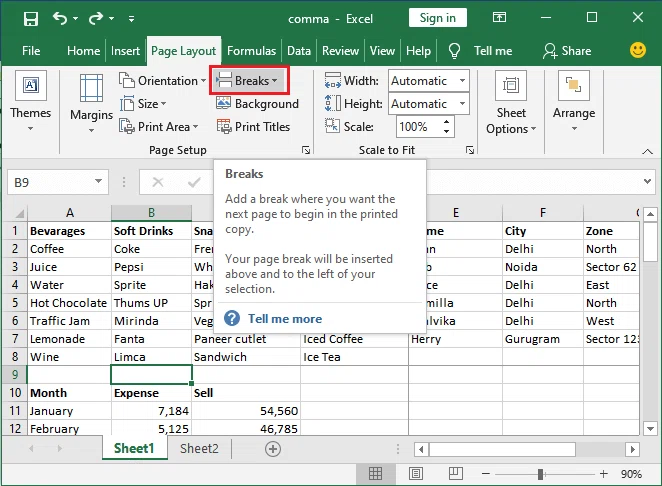Open the File tab
The image size is (662, 486).
point(31,51)
